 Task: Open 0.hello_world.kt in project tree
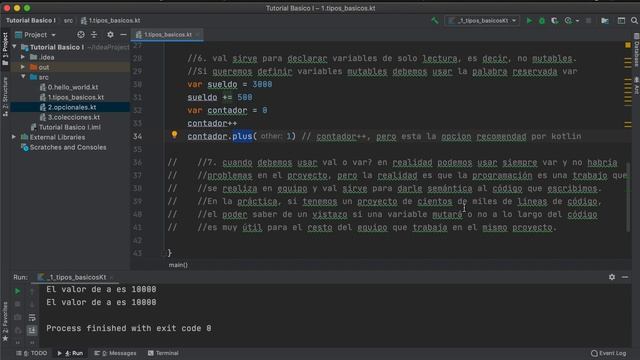tap(69, 87)
